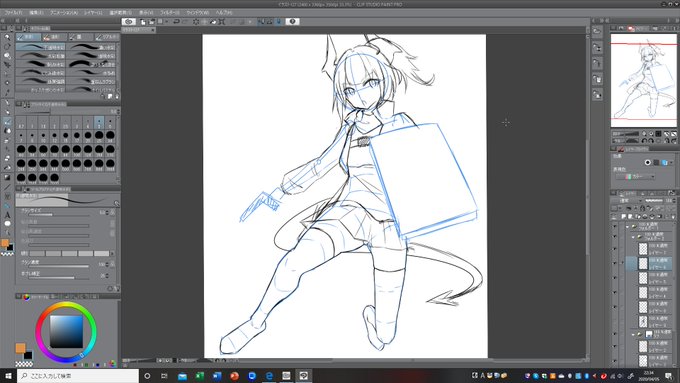The image size is (680, 383).
Task: Toggle the circular border effect in Layer Property
Action: coord(647,162)
